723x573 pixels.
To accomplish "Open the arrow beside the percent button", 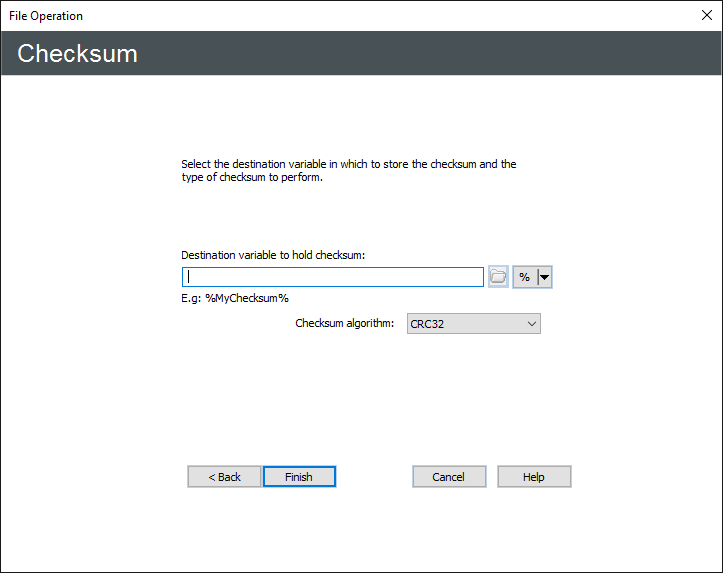I will (x=545, y=277).
